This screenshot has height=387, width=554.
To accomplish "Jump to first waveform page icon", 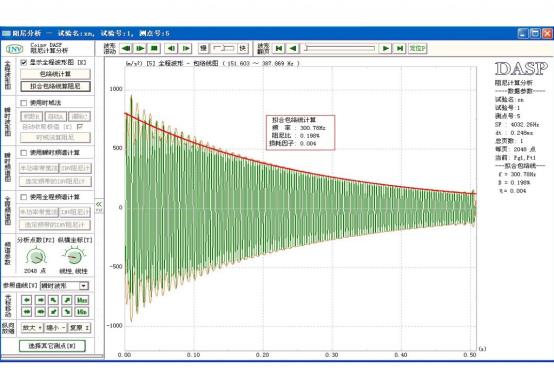I will (279, 48).
